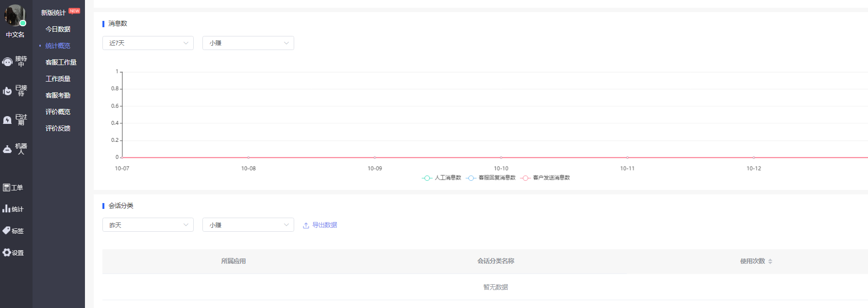The image size is (868, 308).
Task: Toggle 客服回复消息数 legend series
Action: (490, 178)
